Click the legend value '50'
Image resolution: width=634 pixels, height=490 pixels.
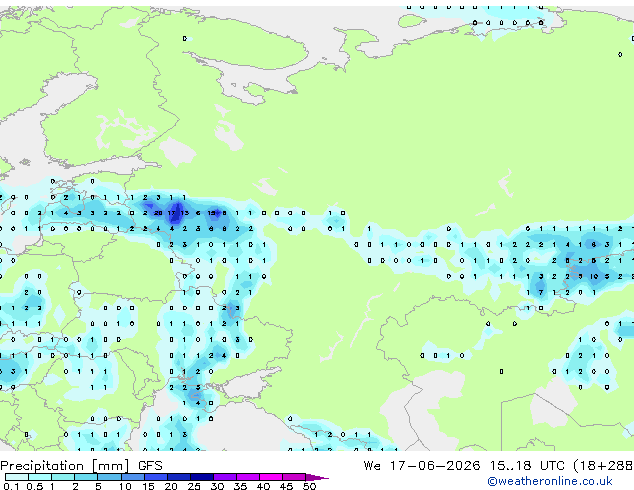(x=309, y=486)
